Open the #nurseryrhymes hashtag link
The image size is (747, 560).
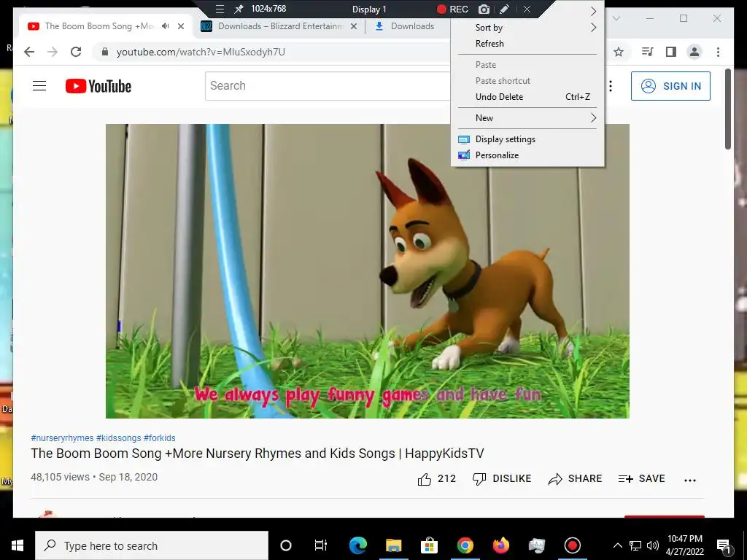[63, 437]
